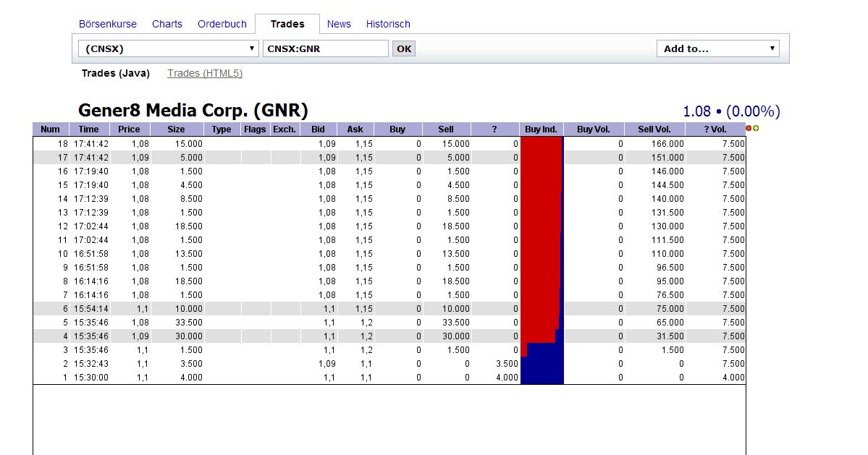Image resolution: width=868 pixels, height=455 pixels.
Task: Sort by the Time column header
Action: click(x=88, y=129)
